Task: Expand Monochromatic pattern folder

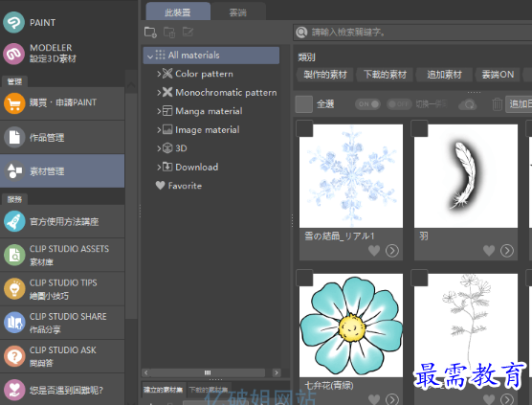Action: (x=159, y=92)
